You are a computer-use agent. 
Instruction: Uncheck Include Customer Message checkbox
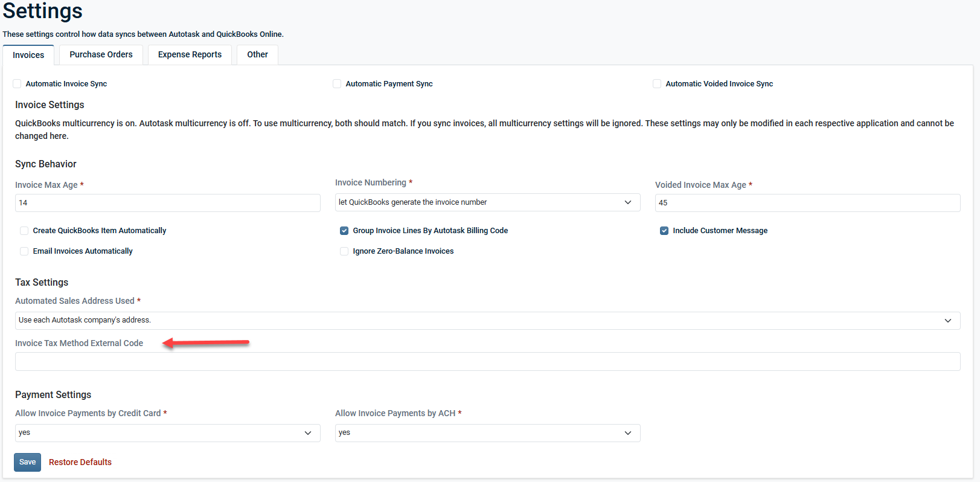pyautogui.click(x=664, y=231)
